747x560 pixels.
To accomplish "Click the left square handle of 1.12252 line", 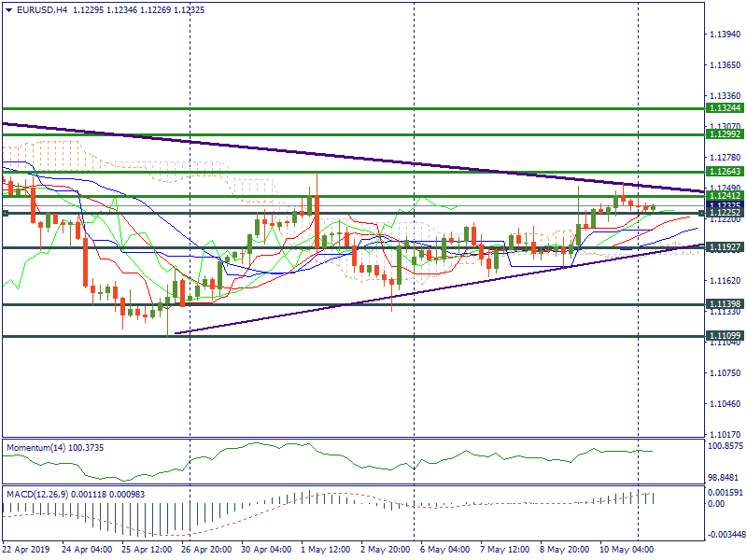I will point(5,214).
